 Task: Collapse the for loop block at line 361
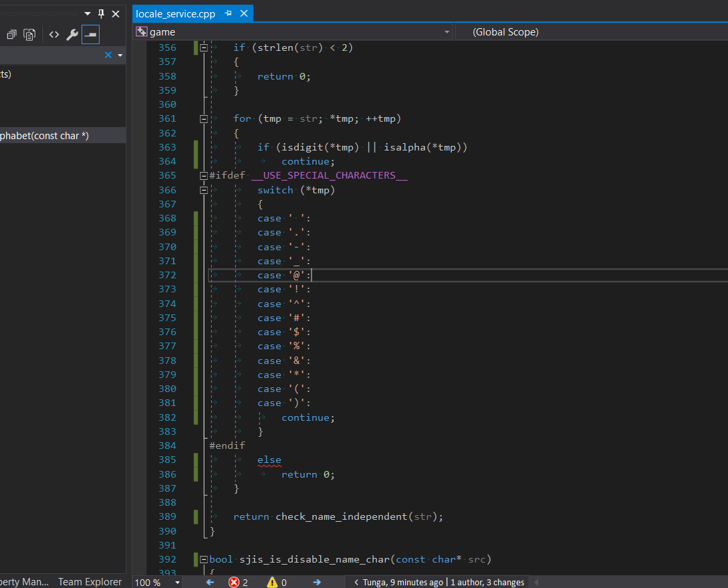tap(204, 119)
